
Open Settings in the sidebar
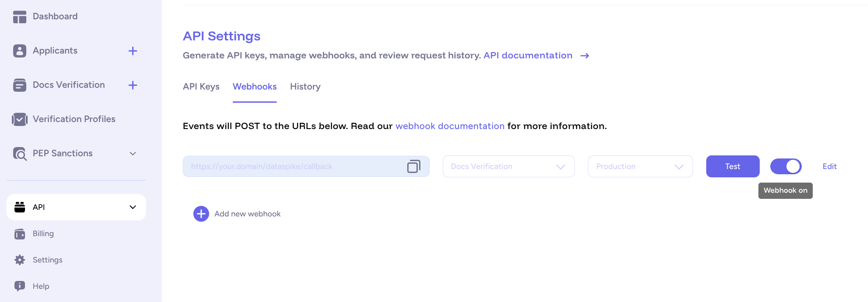point(48,260)
